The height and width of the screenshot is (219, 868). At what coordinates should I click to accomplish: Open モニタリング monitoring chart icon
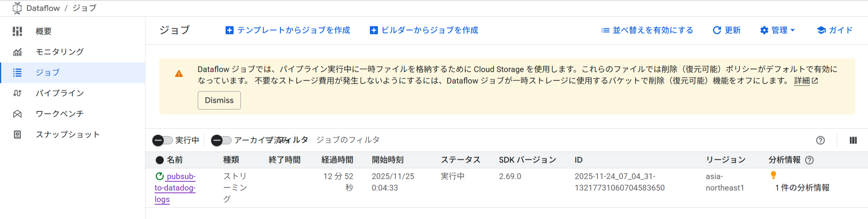coord(17,52)
